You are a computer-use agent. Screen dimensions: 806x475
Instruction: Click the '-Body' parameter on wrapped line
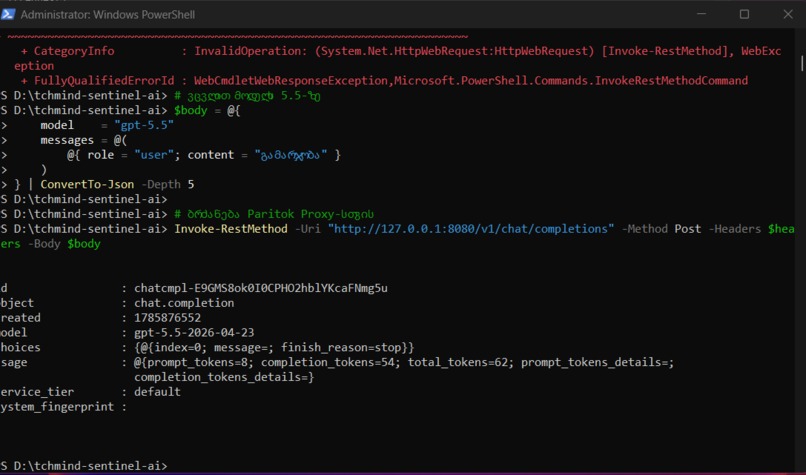tap(44, 244)
